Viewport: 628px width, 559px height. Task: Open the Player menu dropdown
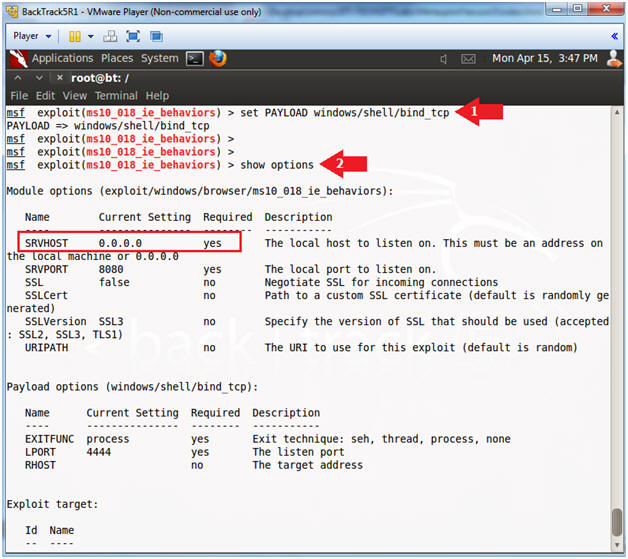(x=32, y=36)
